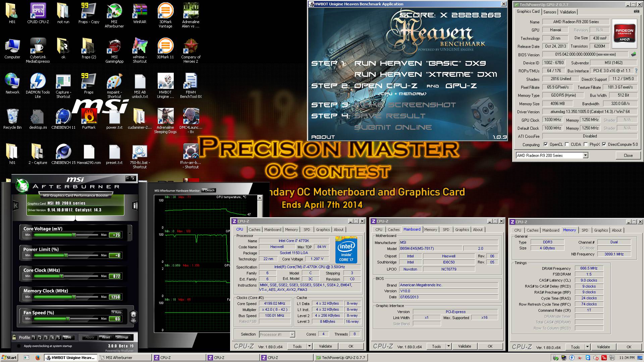Toggle Auto fan speed in Afterburner
The height and width of the screenshot is (362, 644).
[x=117, y=312]
